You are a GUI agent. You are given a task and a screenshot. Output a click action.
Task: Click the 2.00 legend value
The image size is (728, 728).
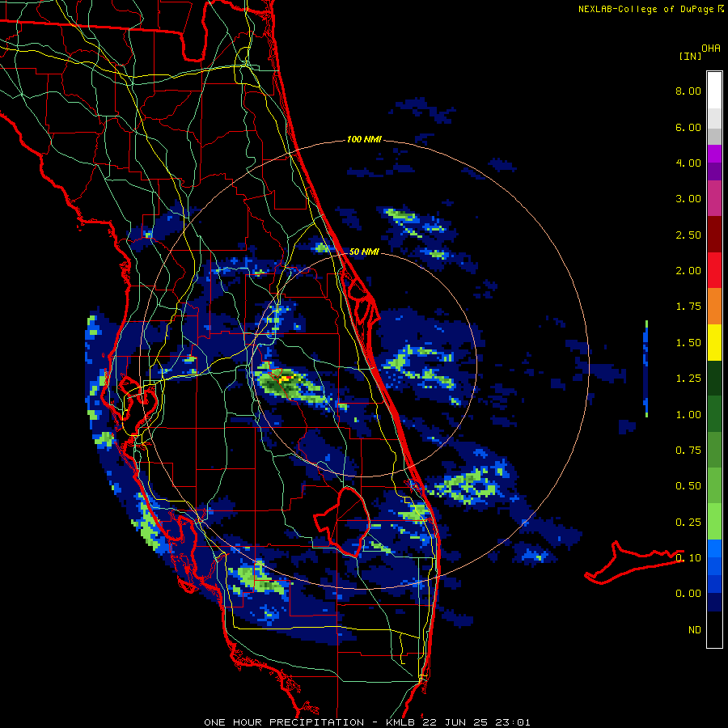(688, 271)
